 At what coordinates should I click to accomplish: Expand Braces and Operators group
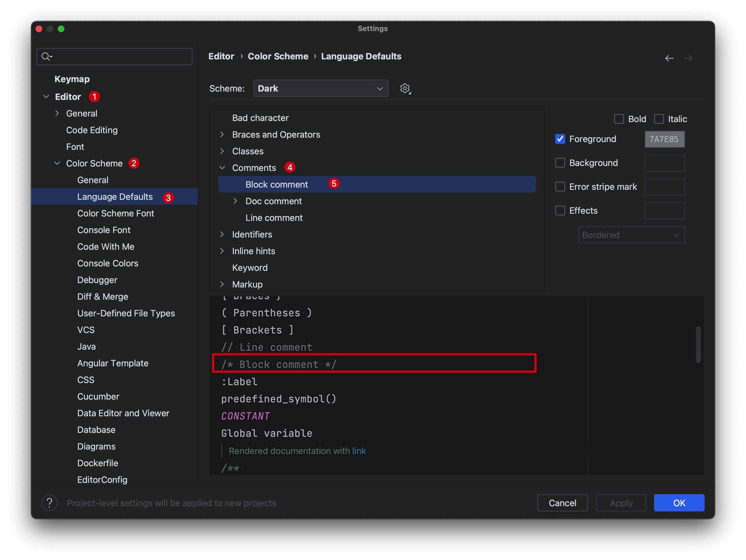pyautogui.click(x=222, y=134)
